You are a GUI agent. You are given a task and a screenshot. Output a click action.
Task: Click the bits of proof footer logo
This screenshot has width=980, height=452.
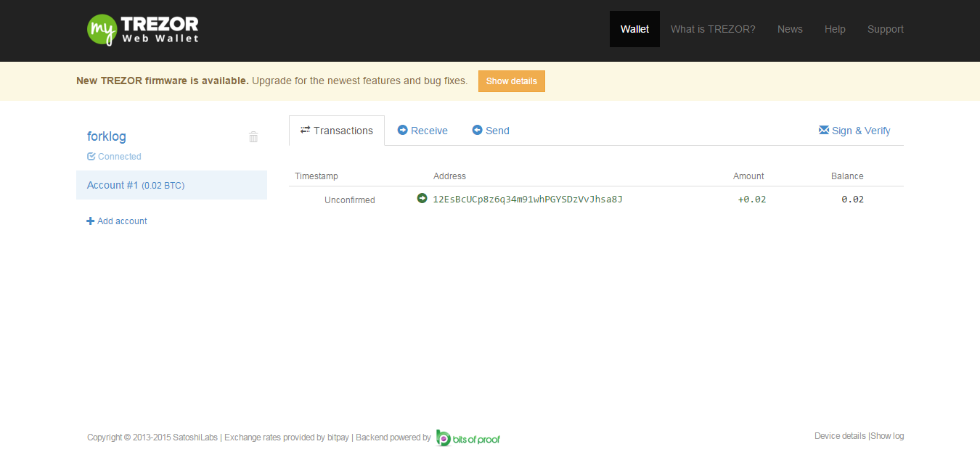[x=467, y=437]
